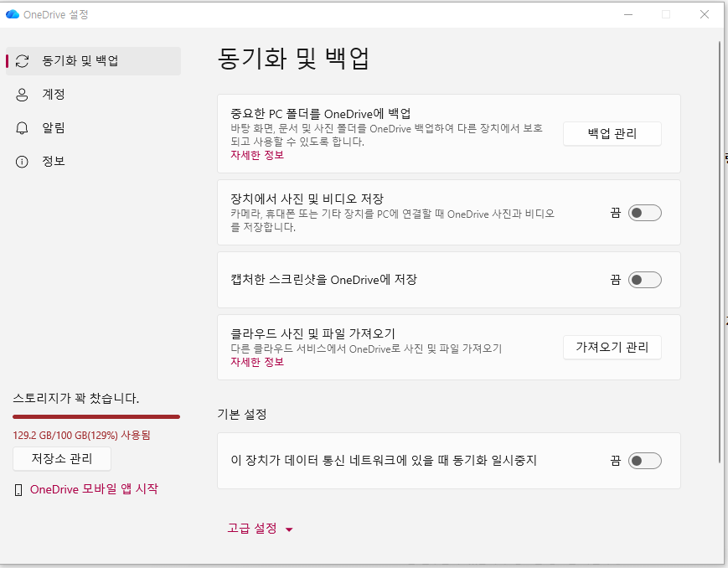Open the 계정 section
728x568 pixels.
(93, 95)
